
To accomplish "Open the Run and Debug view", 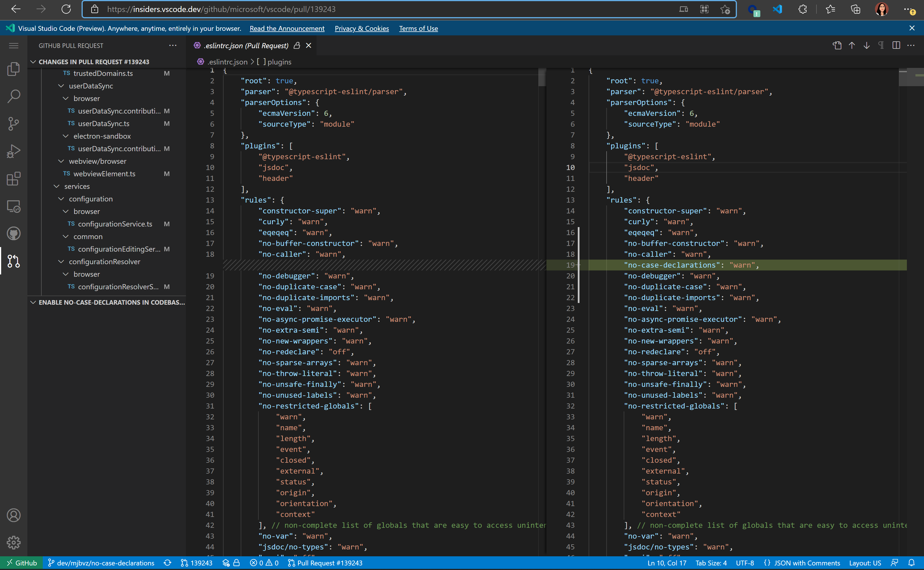I will pyautogui.click(x=14, y=151).
